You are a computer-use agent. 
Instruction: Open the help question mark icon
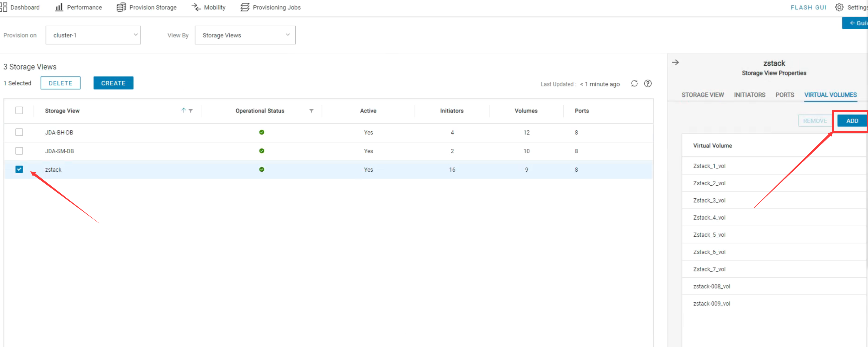[648, 84]
